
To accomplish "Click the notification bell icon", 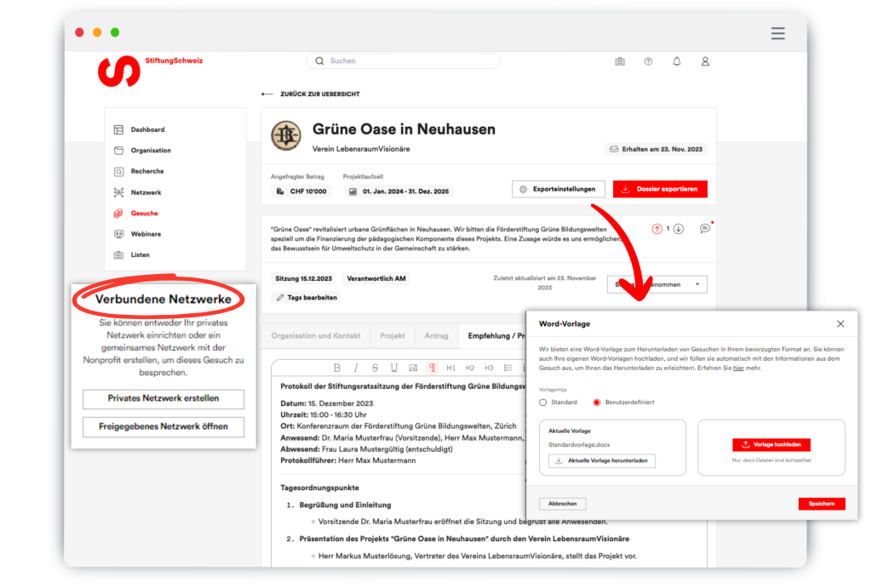I will point(677,61).
